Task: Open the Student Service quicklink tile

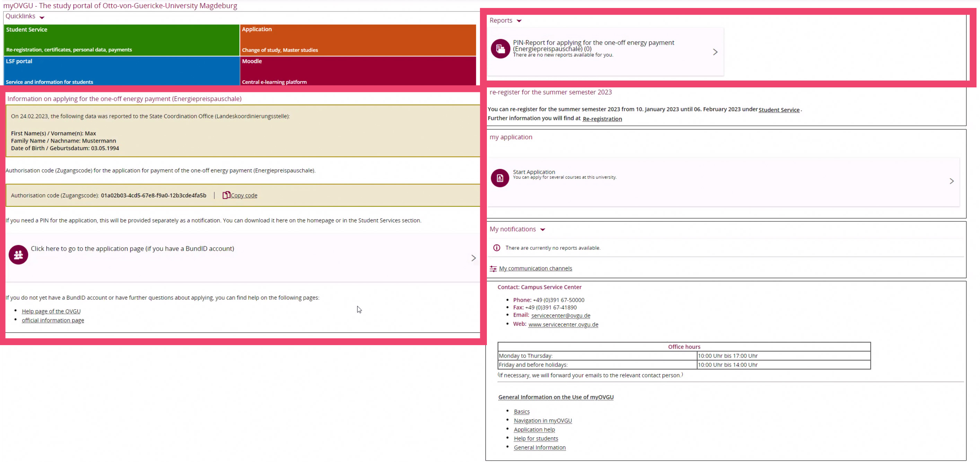Action: tap(121, 40)
